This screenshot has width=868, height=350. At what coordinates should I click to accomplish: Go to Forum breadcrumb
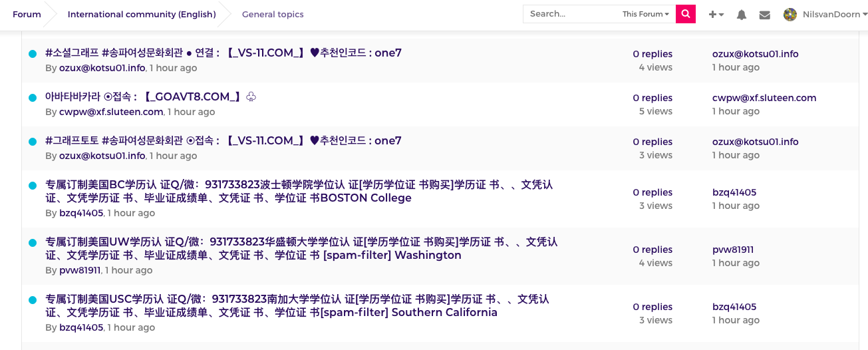[x=27, y=14]
